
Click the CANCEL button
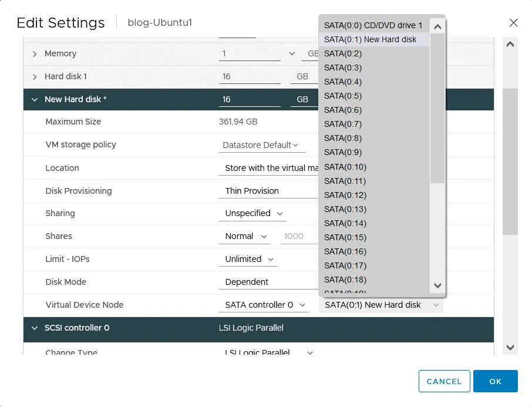click(x=444, y=381)
